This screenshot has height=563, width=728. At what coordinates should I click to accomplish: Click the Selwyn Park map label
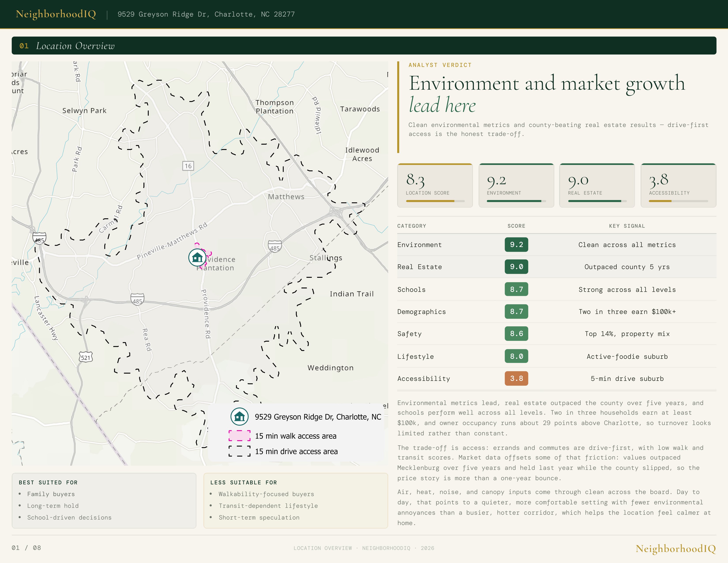point(84,111)
